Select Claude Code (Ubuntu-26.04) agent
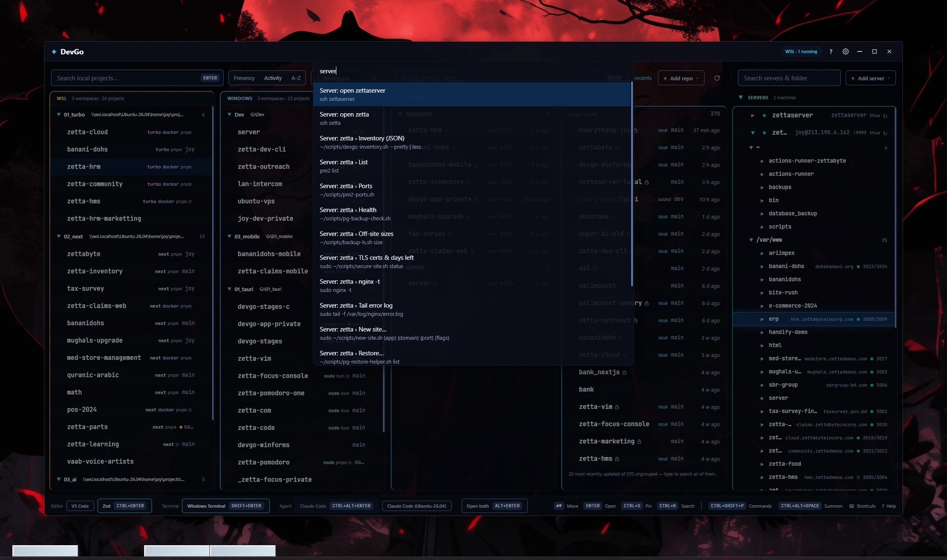Image resolution: width=947 pixels, height=560 pixels. [417, 506]
